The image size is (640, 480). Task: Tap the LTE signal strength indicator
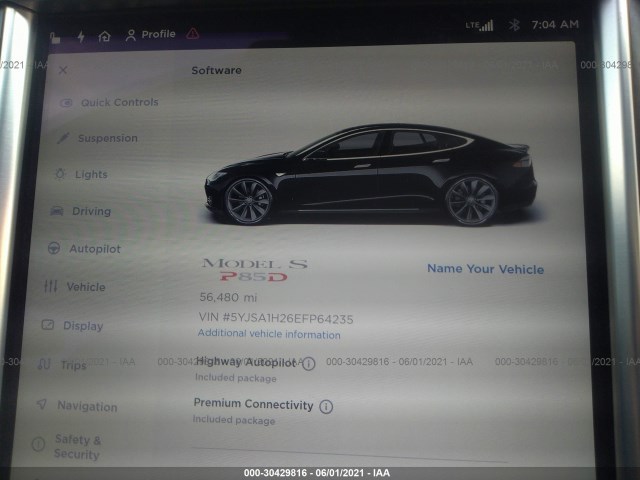tap(480, 25)
